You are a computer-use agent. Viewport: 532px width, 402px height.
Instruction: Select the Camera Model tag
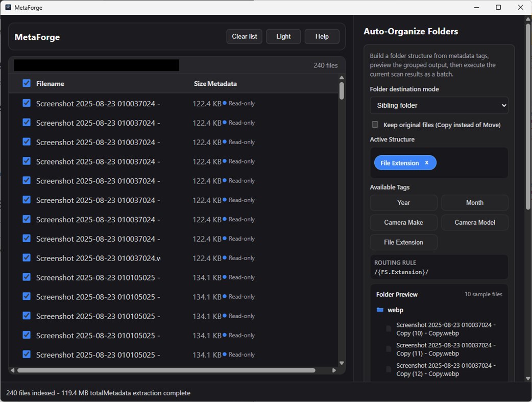click(x=474, y=222)
